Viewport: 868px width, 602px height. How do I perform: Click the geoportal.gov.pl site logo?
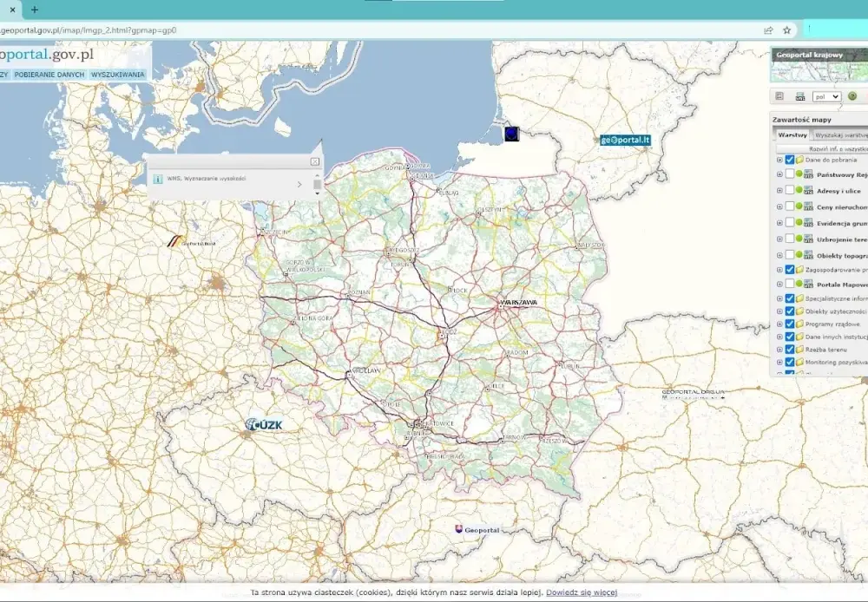(47, 55)
